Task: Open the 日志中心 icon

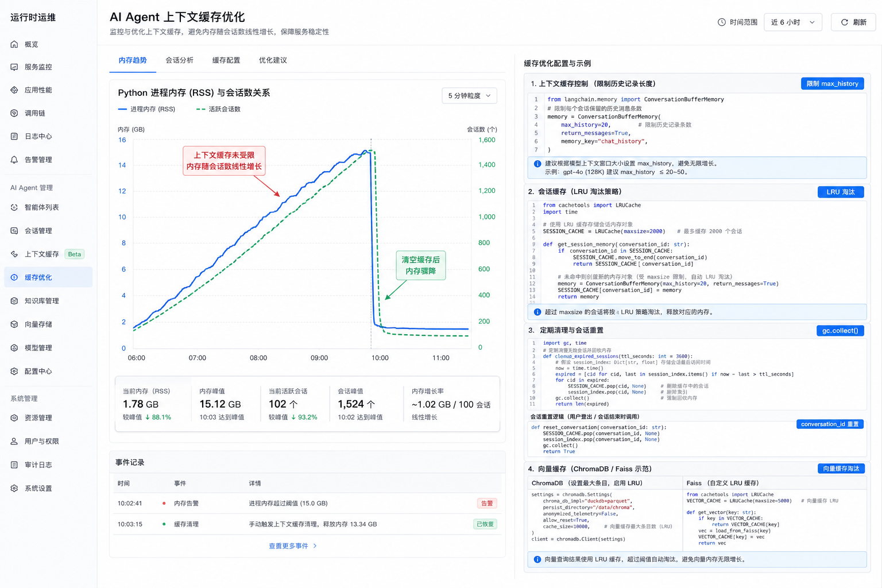Action: pos(14,136)
